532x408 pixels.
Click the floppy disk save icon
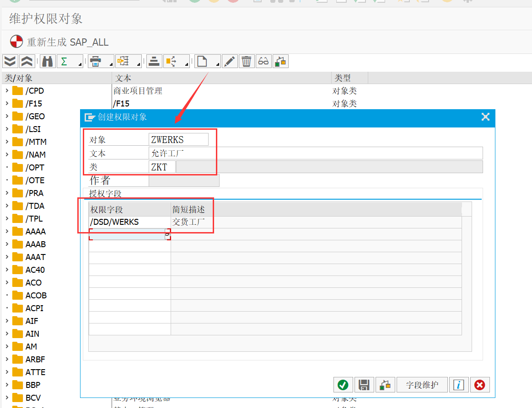tap(364, 385)
